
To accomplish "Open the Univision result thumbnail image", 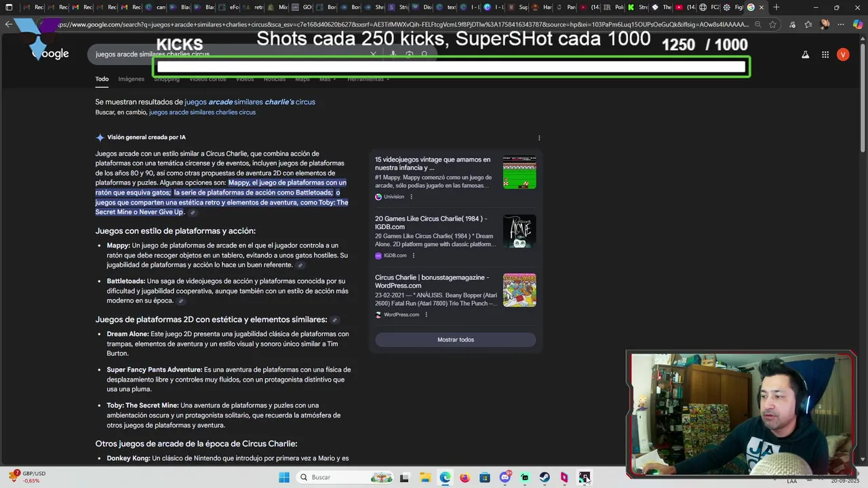I will tap(519, 172).
